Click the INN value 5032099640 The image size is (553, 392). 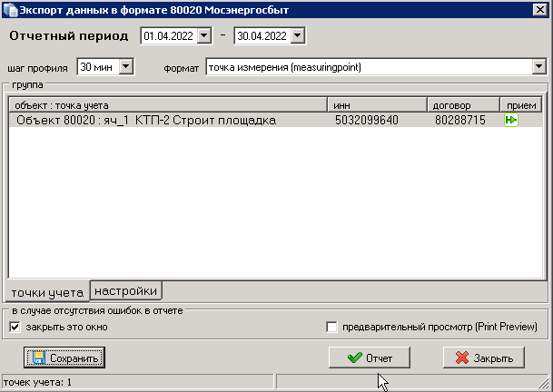click(367, 120)
